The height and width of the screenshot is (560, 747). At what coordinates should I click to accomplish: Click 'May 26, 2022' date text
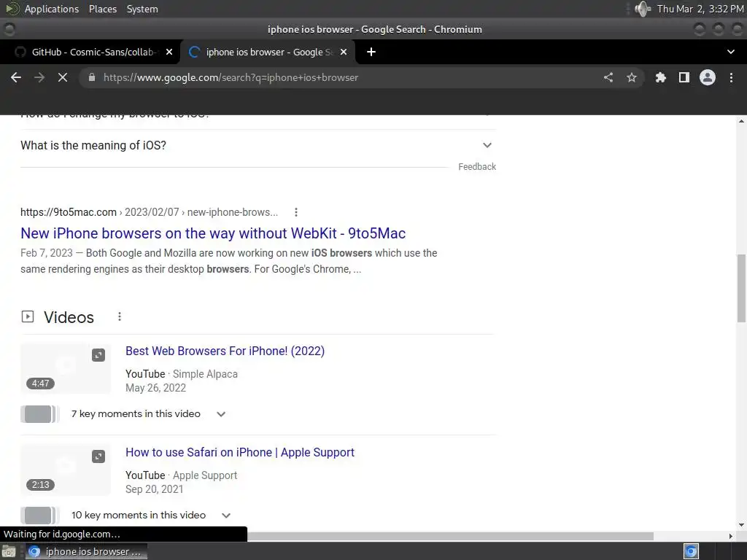tap(156, 388)
